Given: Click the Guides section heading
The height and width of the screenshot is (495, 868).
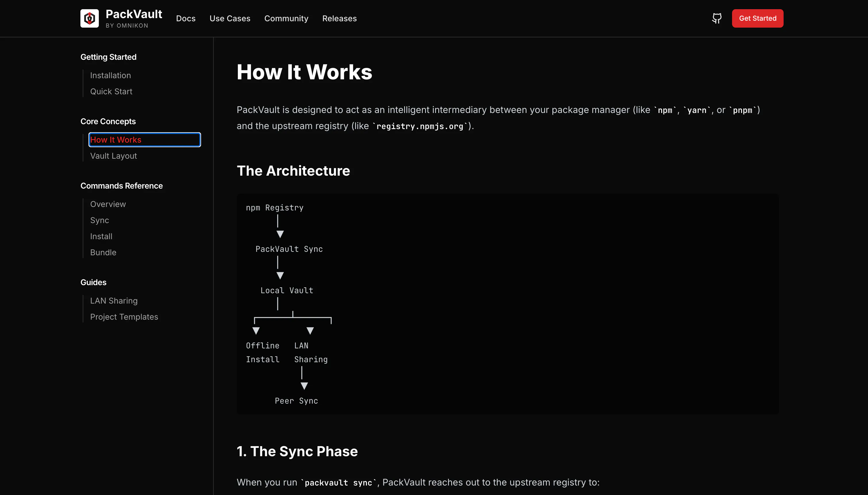Looking at the screenshot, I should (93, 282).
